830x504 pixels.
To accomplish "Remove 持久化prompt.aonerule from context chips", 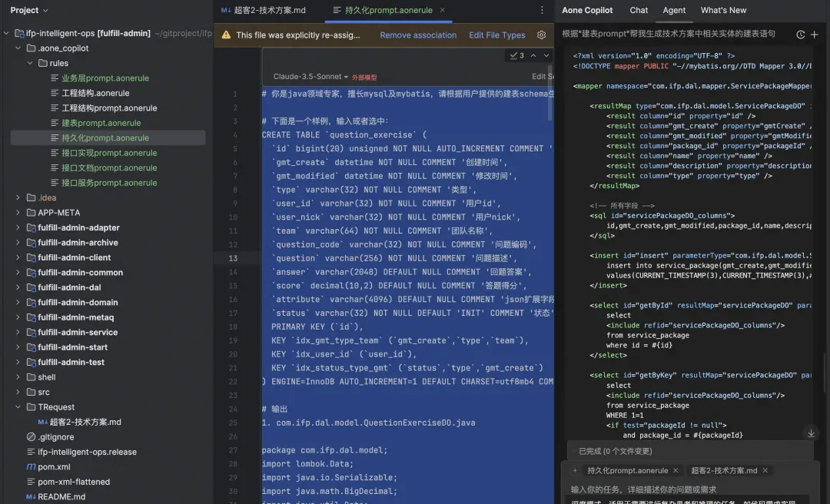I will (x=676, y=470).
